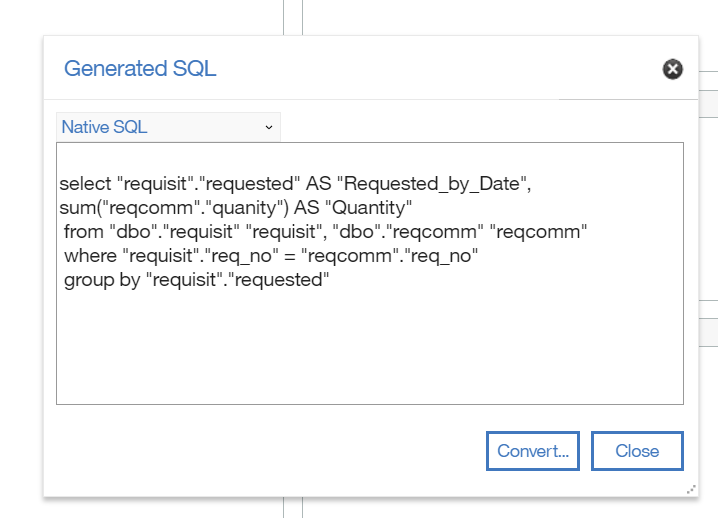Click the Close button
This screenshot has width=718, height=518.
tap(637, 451)
